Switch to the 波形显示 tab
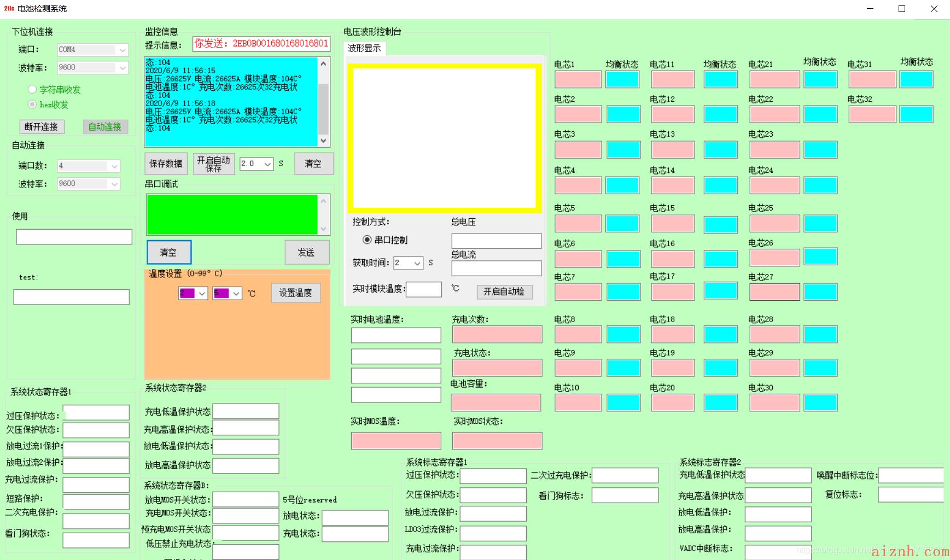Screen dimensions: 950x560 click(365, 48)
